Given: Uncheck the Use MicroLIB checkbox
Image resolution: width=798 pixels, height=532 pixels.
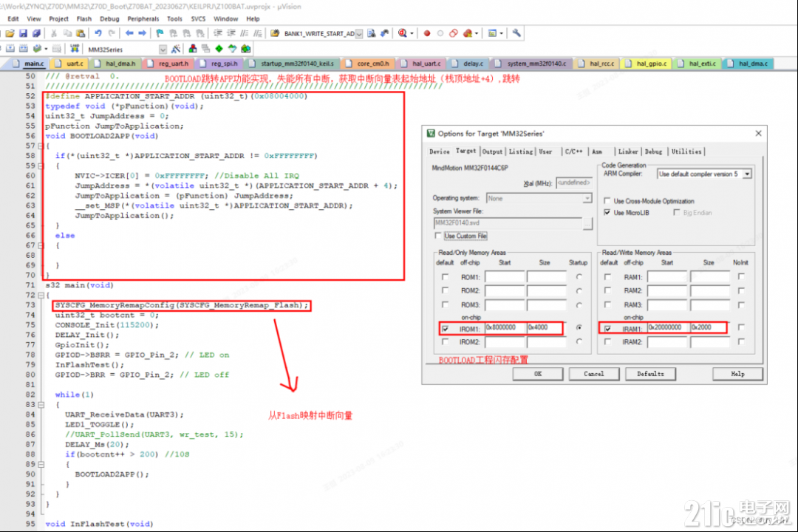Looking at the screenshot, I should click(x=607, y=212).
